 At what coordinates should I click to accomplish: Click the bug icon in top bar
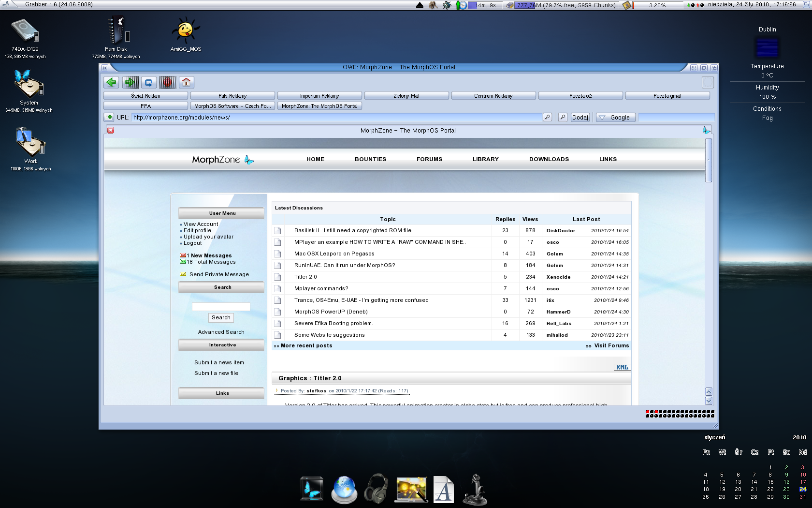(x=447, y=5)
